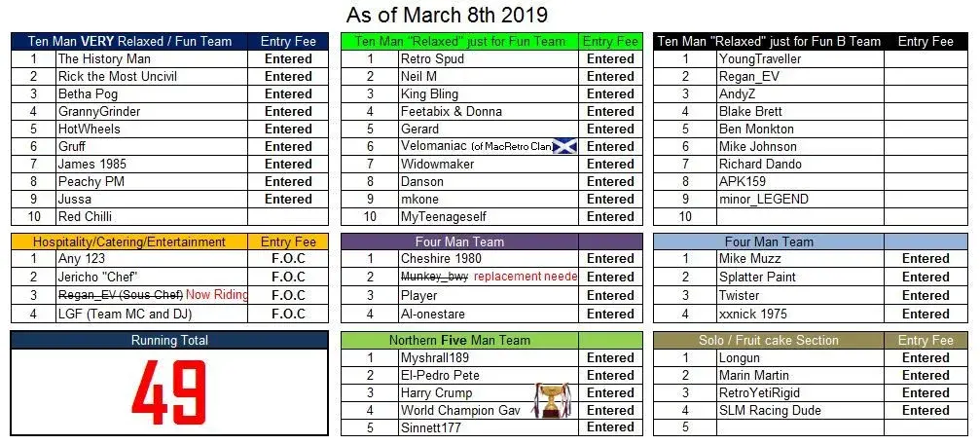Click the Solo / Fruit cake Section header
The height and width of the screenshot is (445, 980).
[x=769, y=340]
